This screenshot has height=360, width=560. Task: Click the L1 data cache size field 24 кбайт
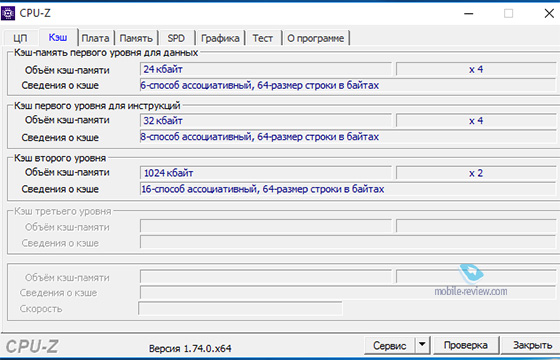(266, 69)
